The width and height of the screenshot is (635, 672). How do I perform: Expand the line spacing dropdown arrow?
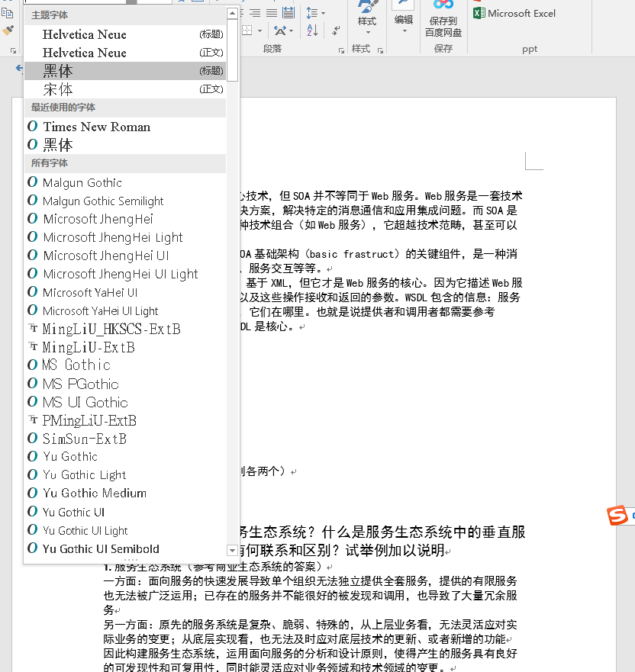[322, 14]
